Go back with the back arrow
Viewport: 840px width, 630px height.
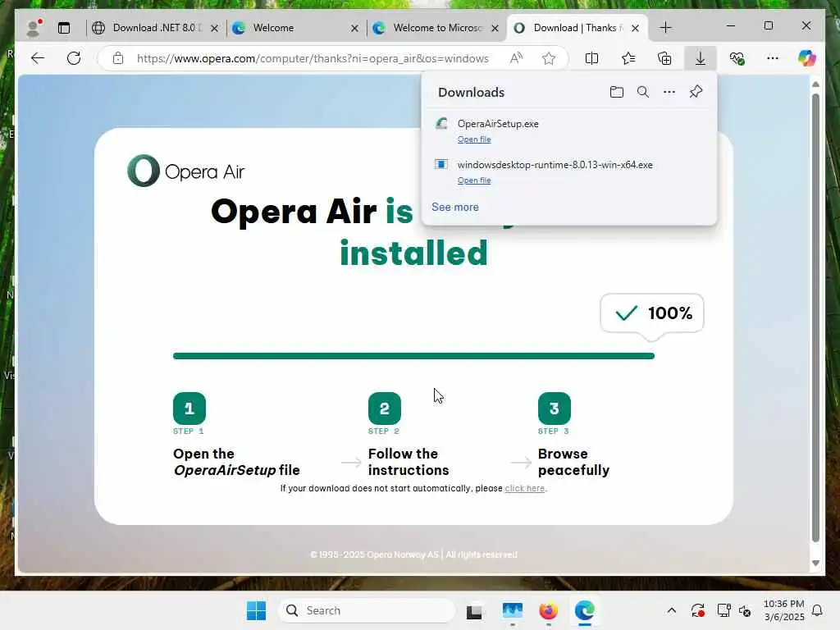(x=38, y=58)
